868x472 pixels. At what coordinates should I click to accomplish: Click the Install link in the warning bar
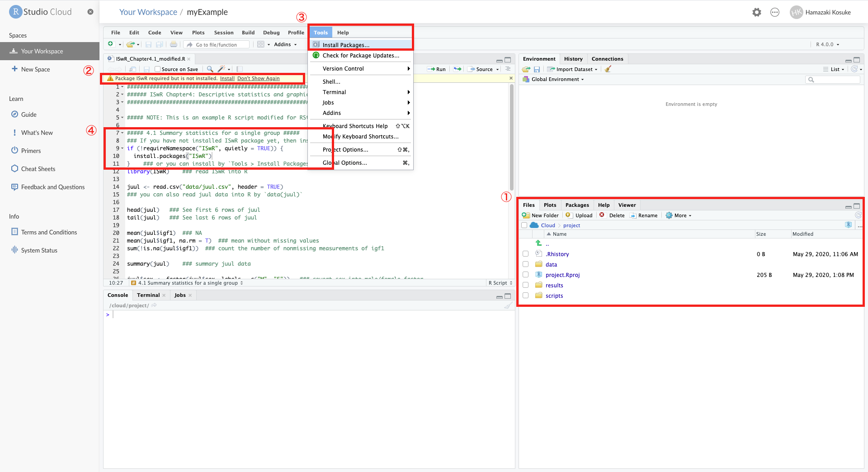pos(227,78)
